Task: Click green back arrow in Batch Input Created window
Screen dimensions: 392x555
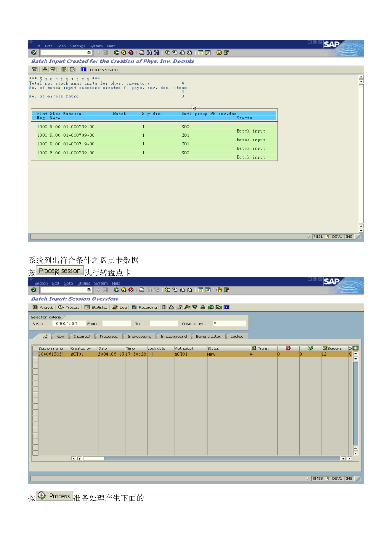Action: (116, 52)
